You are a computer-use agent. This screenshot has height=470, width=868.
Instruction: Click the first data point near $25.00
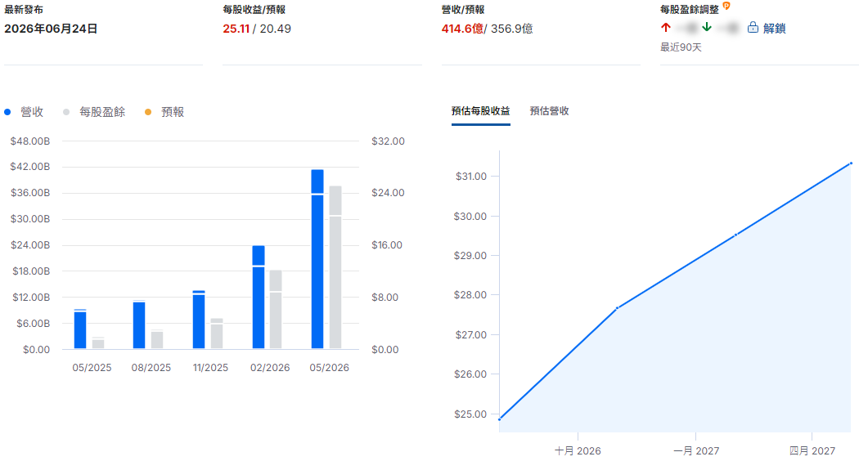[499, 419]
